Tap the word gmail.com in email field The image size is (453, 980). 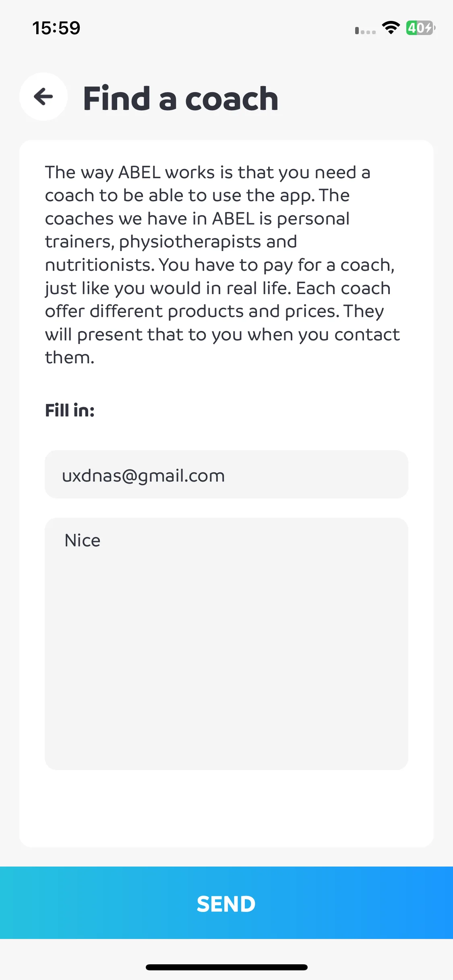pos(181,476)
